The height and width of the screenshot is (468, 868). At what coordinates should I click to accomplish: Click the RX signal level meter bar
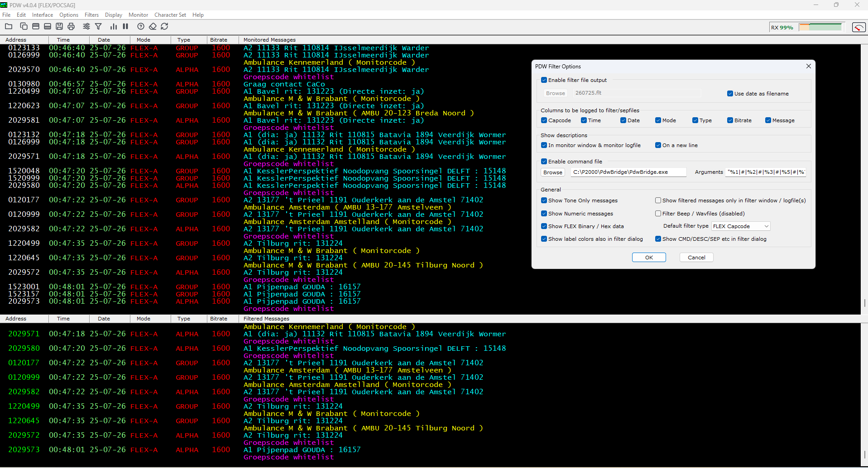coord(820,27)
